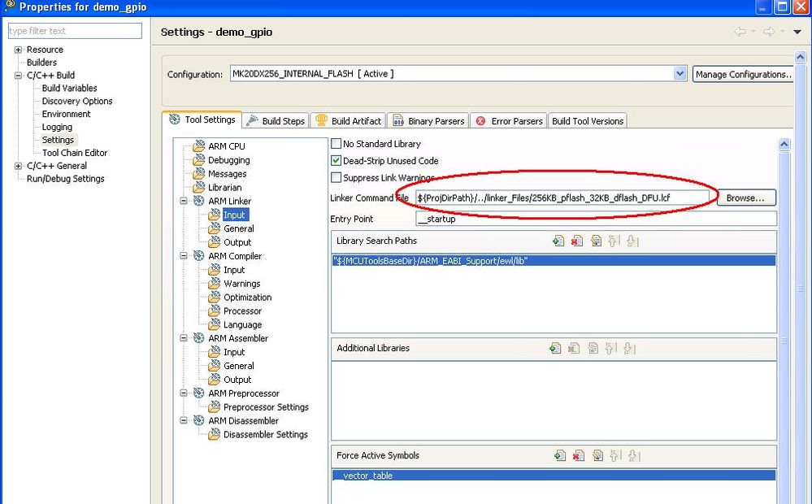This screenshot has width=812, height=504.
Task: Collapse the ARM Preprocessor node
Action: point(184,393)
